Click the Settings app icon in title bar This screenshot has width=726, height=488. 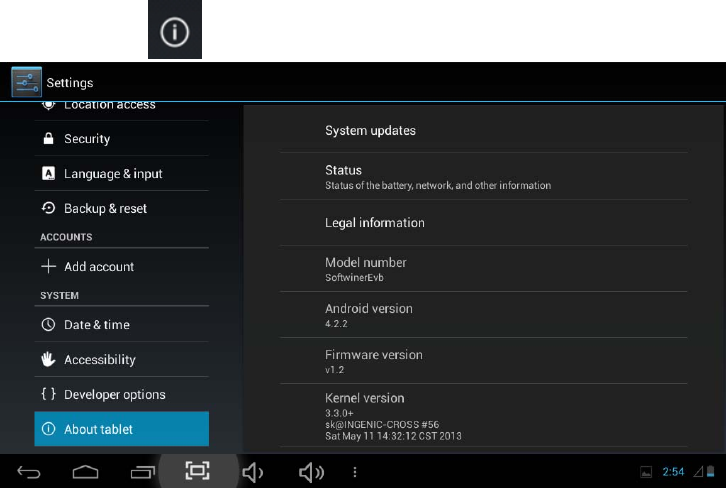(26, 82)
